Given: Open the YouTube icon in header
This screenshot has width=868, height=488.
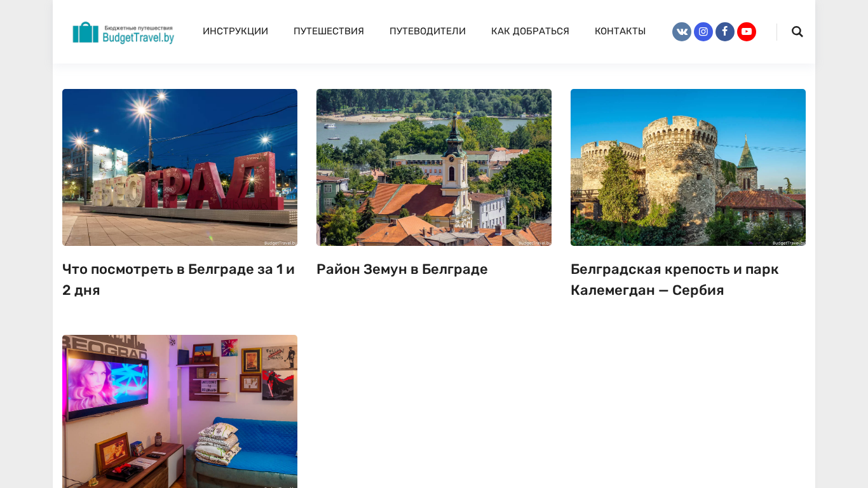Looking at the screenshot, I should (747, 32).
